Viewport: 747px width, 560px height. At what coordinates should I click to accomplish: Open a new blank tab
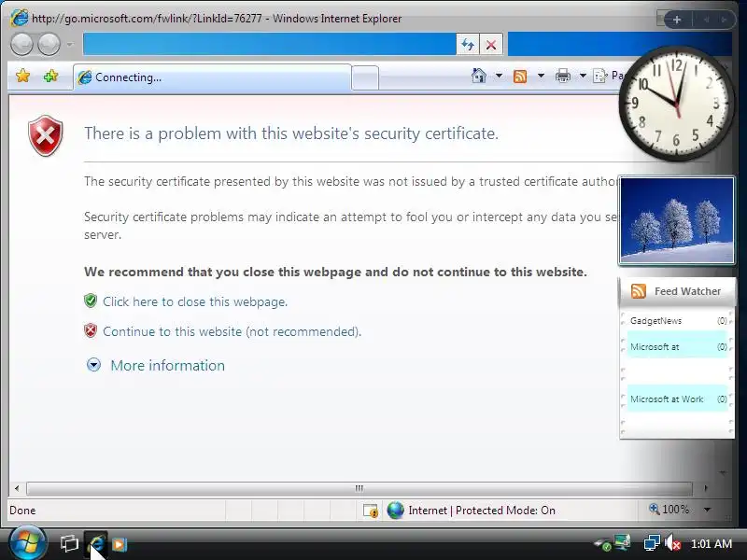365,78
